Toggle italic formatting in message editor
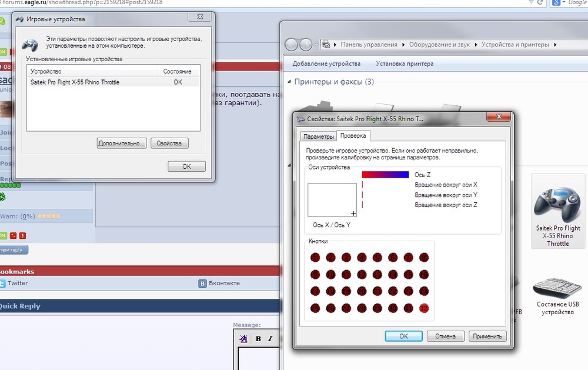This screenshot has height=370, width=588. click(x=270, y=338)
